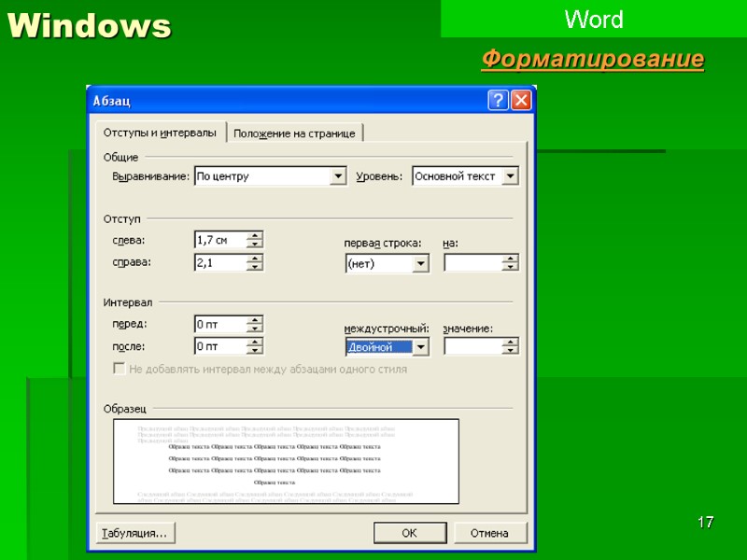Decrease the слева indent with down arrow
Screen dimensions: 747x560
tap(255, 244)
